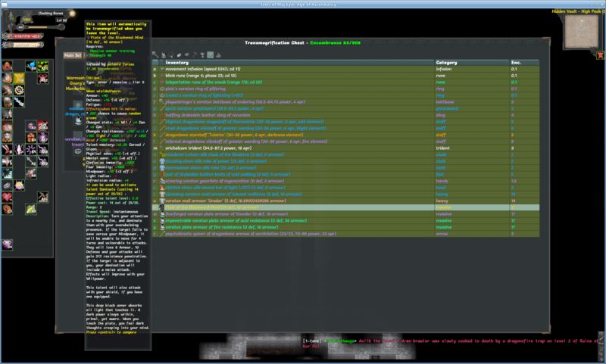Activate the palm tree talent icon
606x364 pixels.
7,174
